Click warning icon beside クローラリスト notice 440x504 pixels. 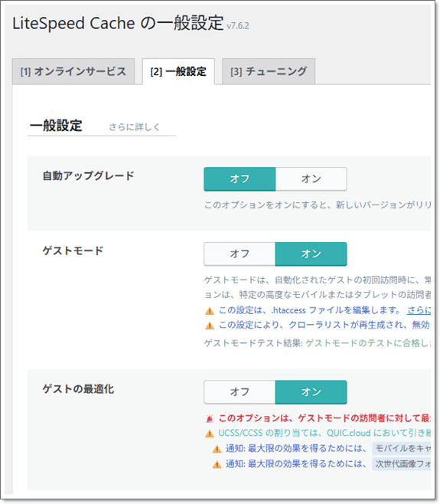[x=210, y=326]
